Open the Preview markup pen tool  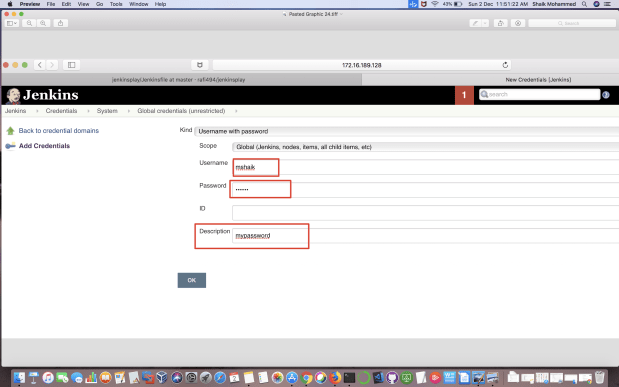click(x=475, y=23)
